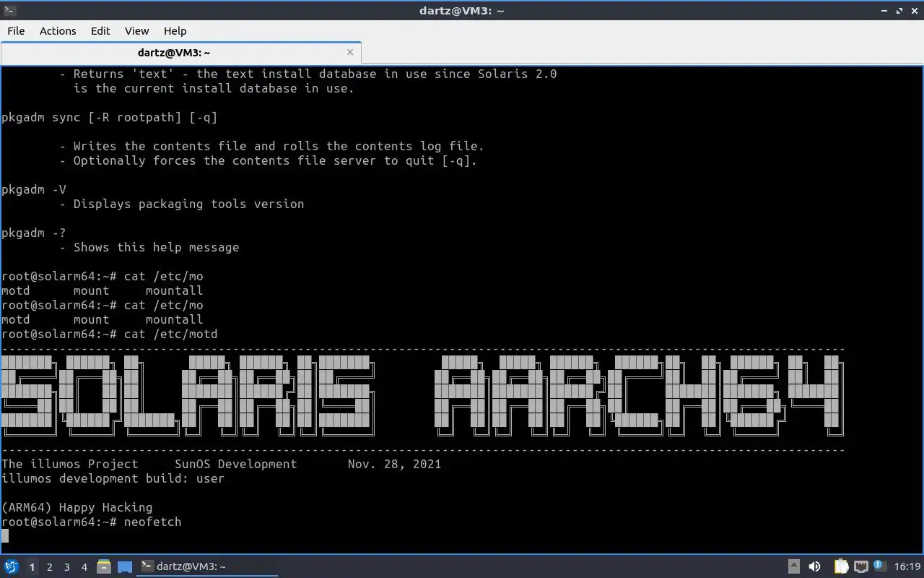The image size is (924, 578).
Task: Click the 'pkgadm sync [-R rootpath] [-q]' line
Action: 109,117
